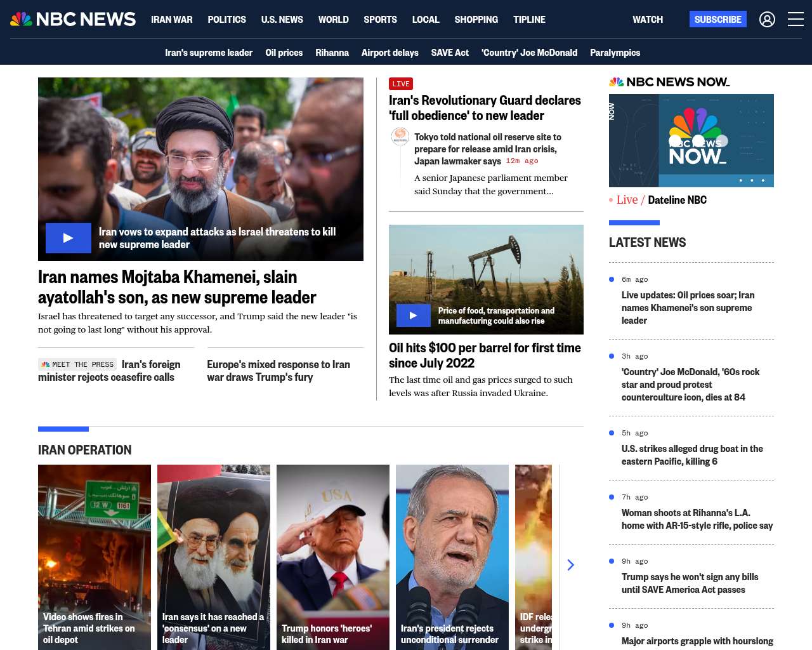Go to the Sports menu item
The width and height of the screenshot is (812, 650).
pyautogui.click(x=380, y=20)
